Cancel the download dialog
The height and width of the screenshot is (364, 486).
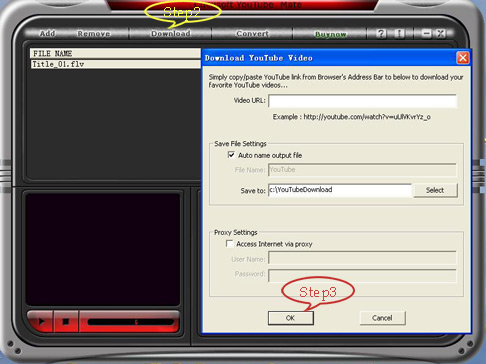pos(382,318)
